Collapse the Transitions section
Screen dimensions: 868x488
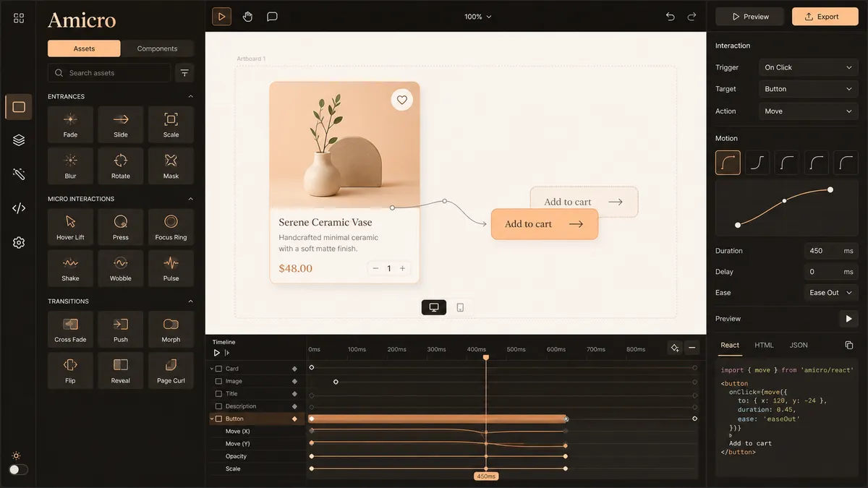coord(190,301)
